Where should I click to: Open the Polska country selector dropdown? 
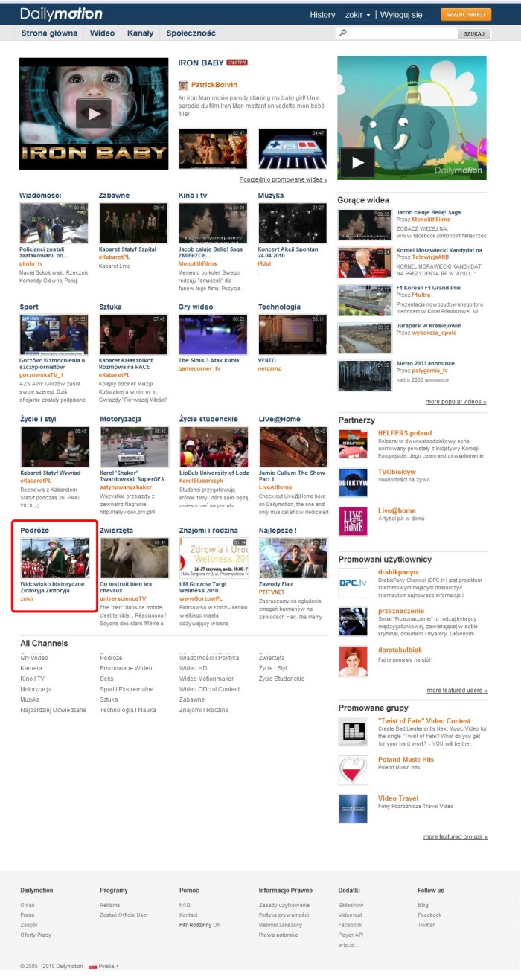click(109, 966)
